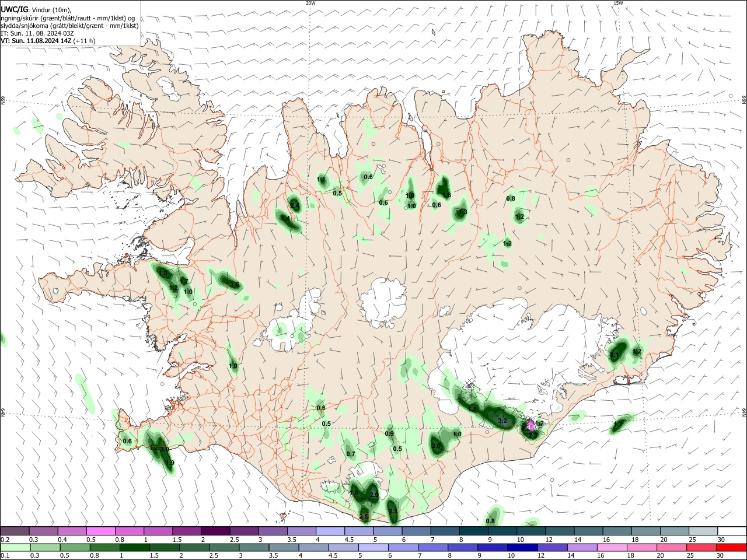Click the '20W' longitude label
The height and width of the screenshot is (560, 747).
[310, 3]
